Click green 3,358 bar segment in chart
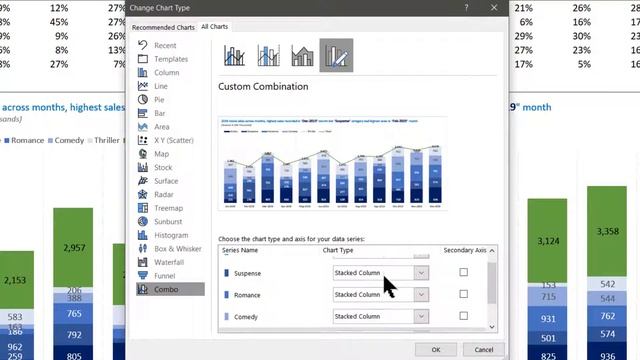Viewport: 640px width, 360px height. pyautogui.click(x=607, y=231)
